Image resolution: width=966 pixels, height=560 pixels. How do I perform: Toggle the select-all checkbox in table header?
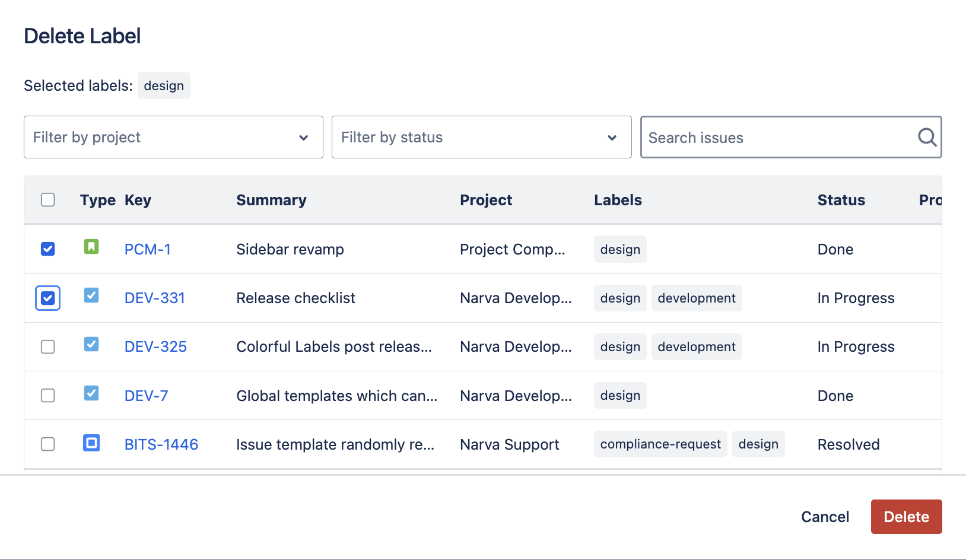47,200
